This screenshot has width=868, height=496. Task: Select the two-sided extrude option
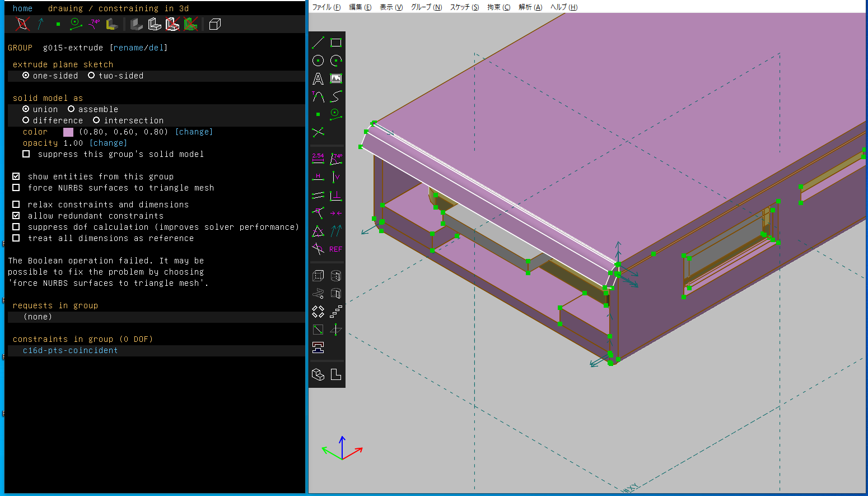pyautogui.click(x=91, y=76)
